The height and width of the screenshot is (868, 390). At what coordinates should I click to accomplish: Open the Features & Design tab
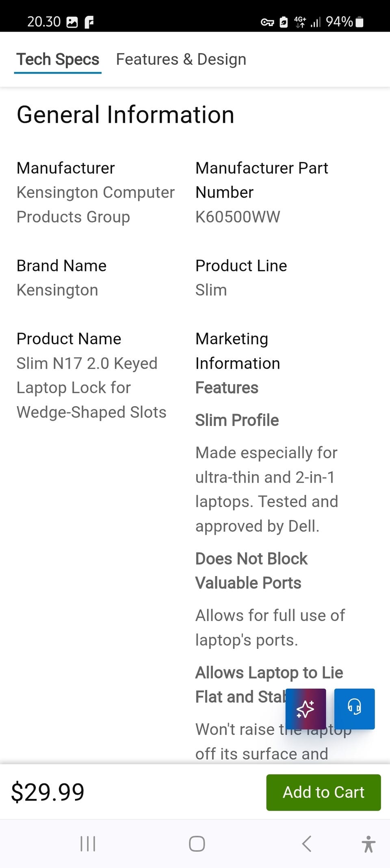(181, 59)
